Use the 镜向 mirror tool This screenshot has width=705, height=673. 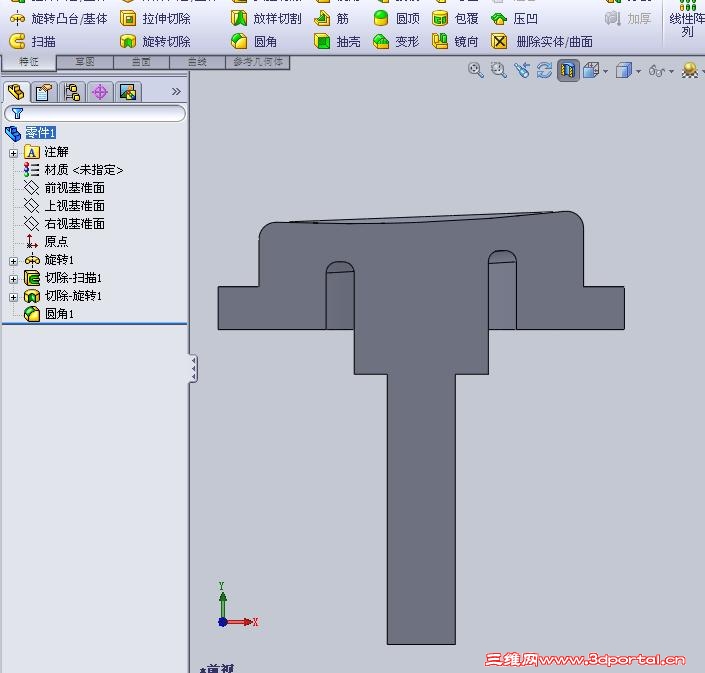tap(455, 41)
